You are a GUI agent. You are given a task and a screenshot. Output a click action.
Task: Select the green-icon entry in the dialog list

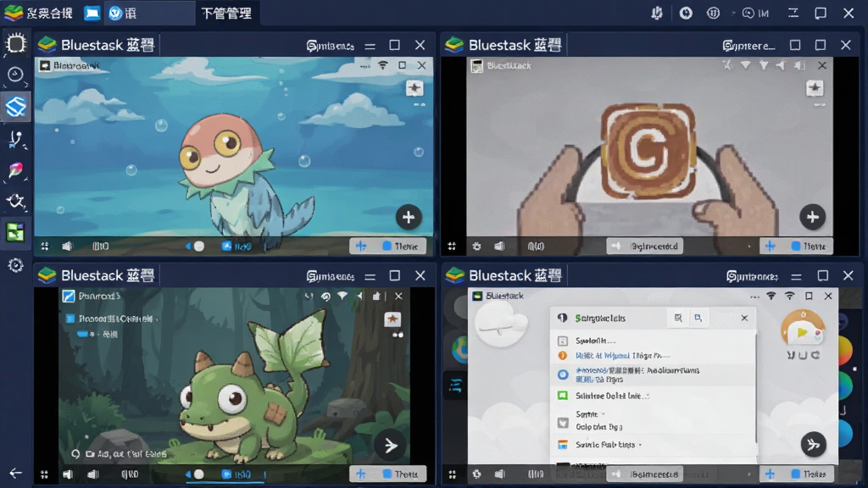tap(654, 396)
